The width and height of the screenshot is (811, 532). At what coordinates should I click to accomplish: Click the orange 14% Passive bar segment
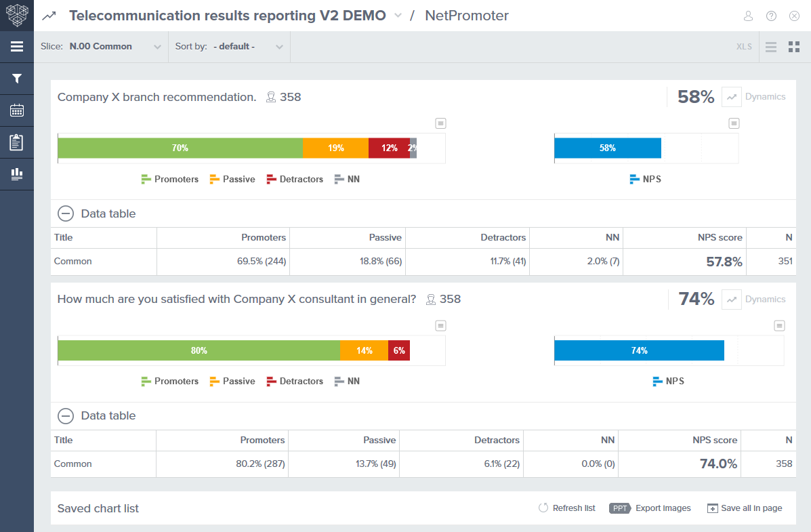pos(364,350)
